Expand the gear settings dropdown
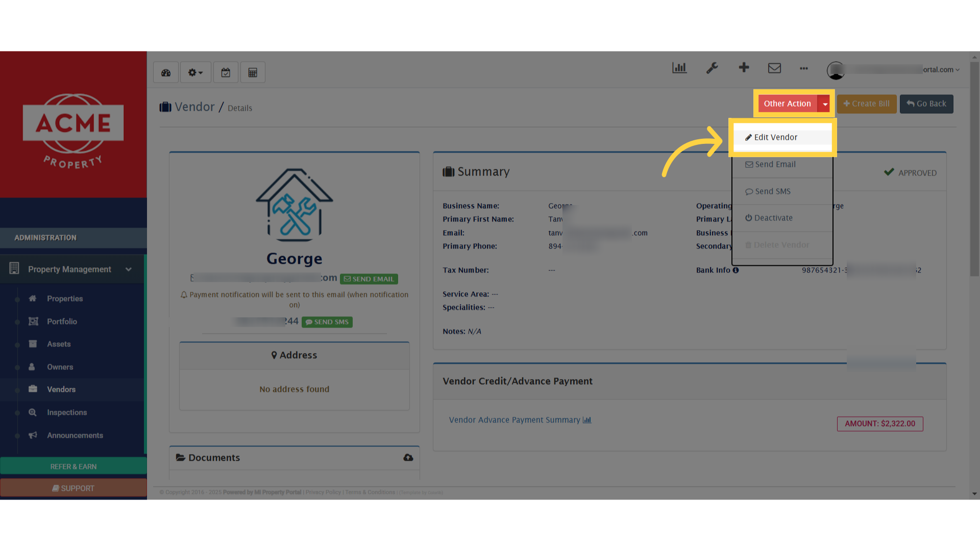 [195, 72]
